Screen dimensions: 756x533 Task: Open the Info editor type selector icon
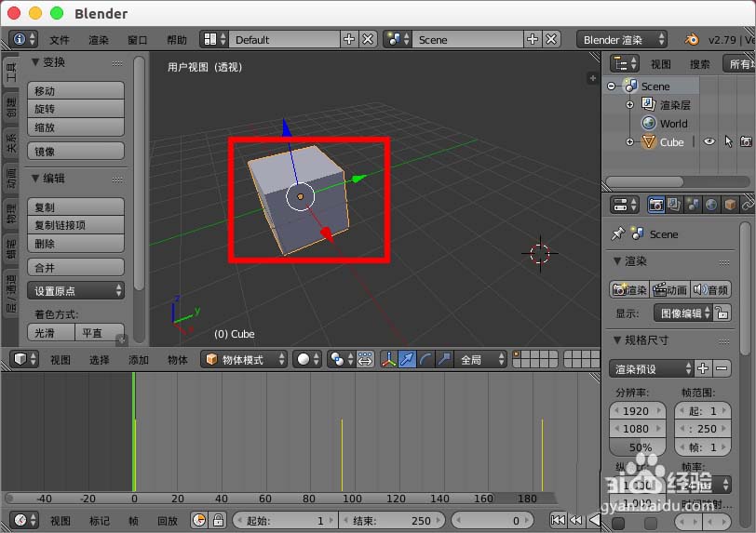23,39
